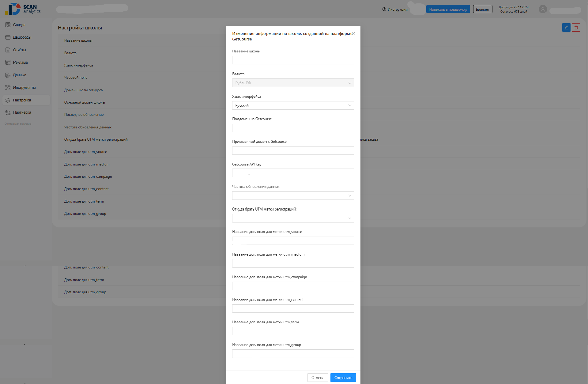Focus the Название школы input field
Screen dimensions: 588x384
[293, 60]
